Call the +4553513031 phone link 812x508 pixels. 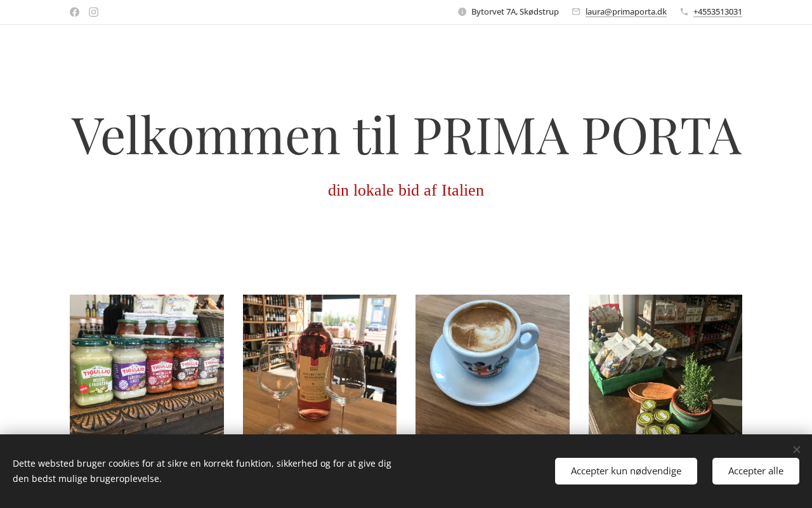tap(717, 11)
